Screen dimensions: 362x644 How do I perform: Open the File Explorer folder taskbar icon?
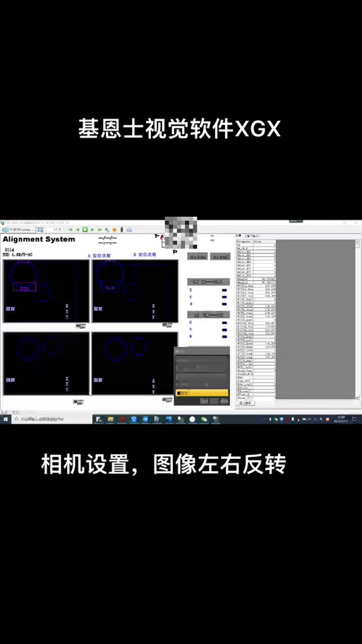pos(110,419)
